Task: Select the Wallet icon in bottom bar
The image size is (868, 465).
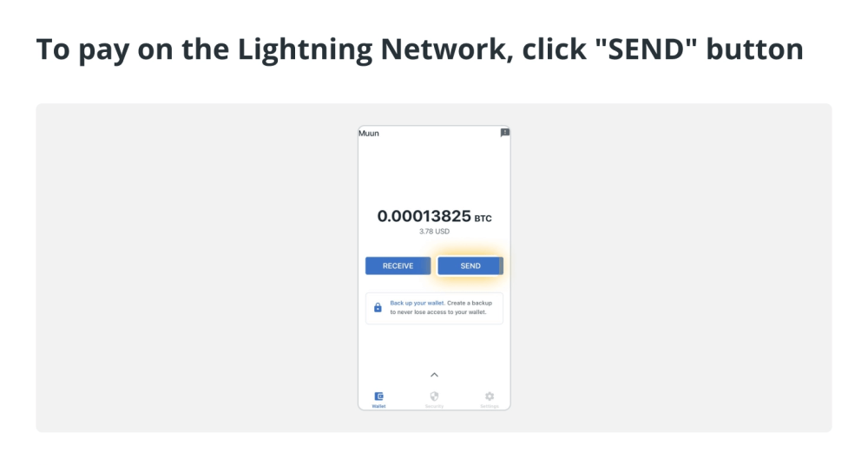Action: point(378,396)
